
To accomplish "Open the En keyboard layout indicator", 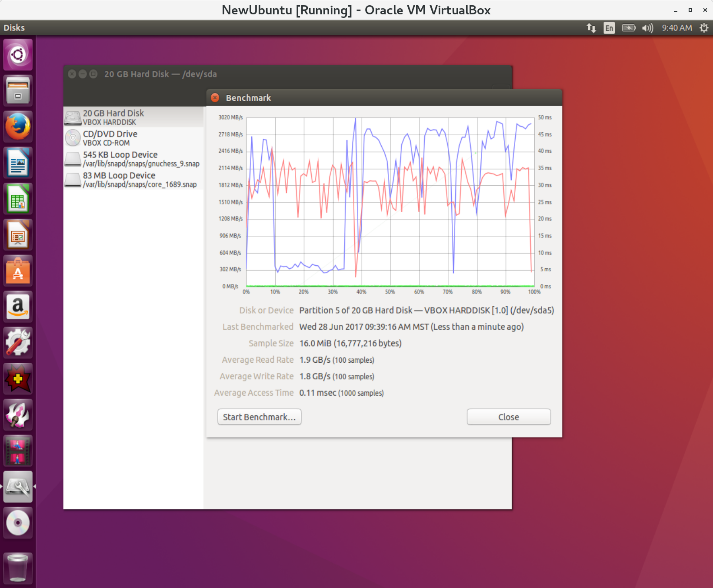I will tap(609, 28).
